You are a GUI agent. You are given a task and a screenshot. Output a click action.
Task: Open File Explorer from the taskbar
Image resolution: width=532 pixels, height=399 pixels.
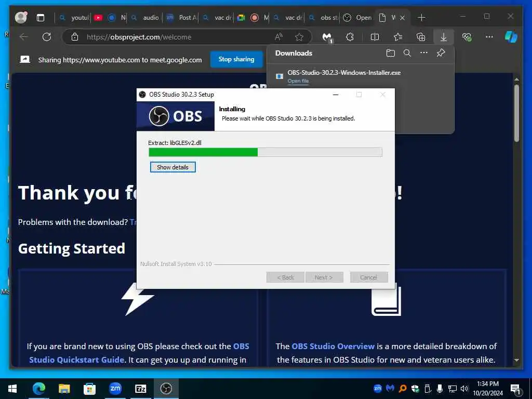point(64,389)
